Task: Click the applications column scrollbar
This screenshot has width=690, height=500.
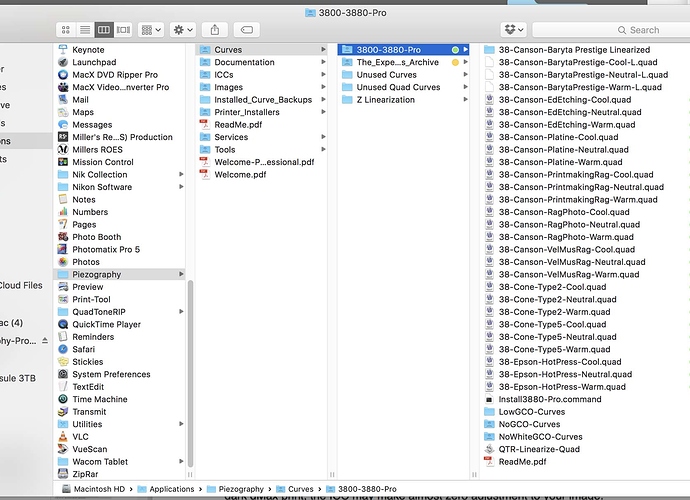Action: tap(190, 374)
